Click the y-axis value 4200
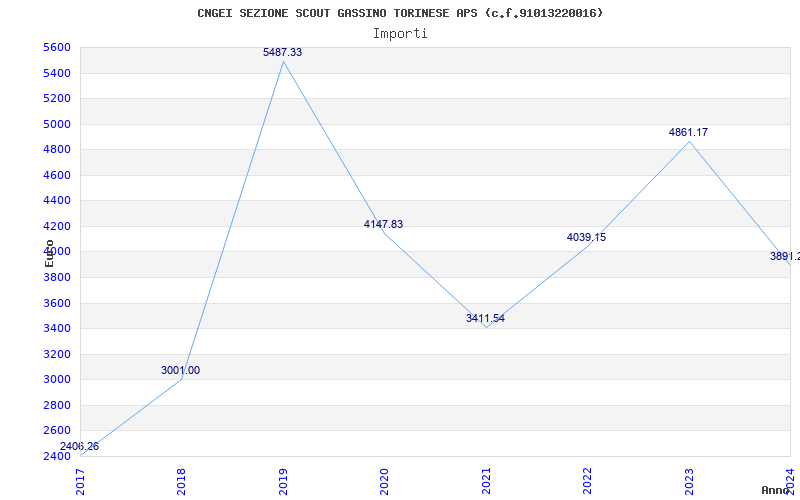Viewport: 800px width, 500px height. coord(57,227)
